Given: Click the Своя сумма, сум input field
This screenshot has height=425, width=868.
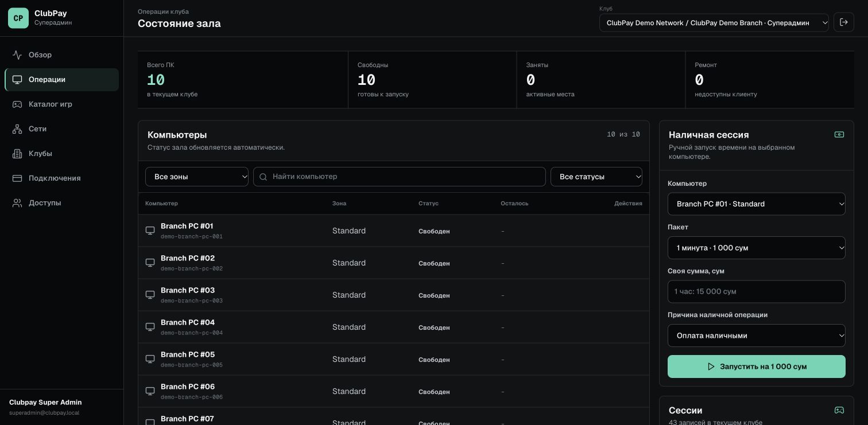Looking at the screenshot, I should click(x=757, y=291).
